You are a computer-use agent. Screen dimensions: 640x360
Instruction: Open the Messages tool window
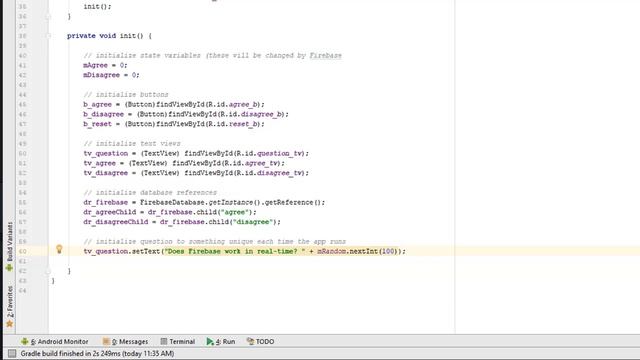pyautogui.click(x=125, y=342)
